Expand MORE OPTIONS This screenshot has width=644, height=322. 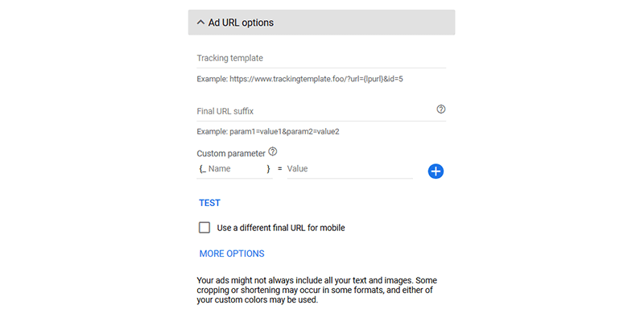(x=232, y=254)
